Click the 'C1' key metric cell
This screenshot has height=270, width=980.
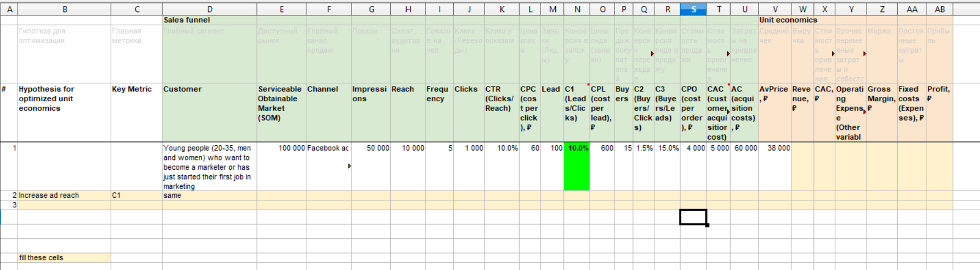click(136, 196)
